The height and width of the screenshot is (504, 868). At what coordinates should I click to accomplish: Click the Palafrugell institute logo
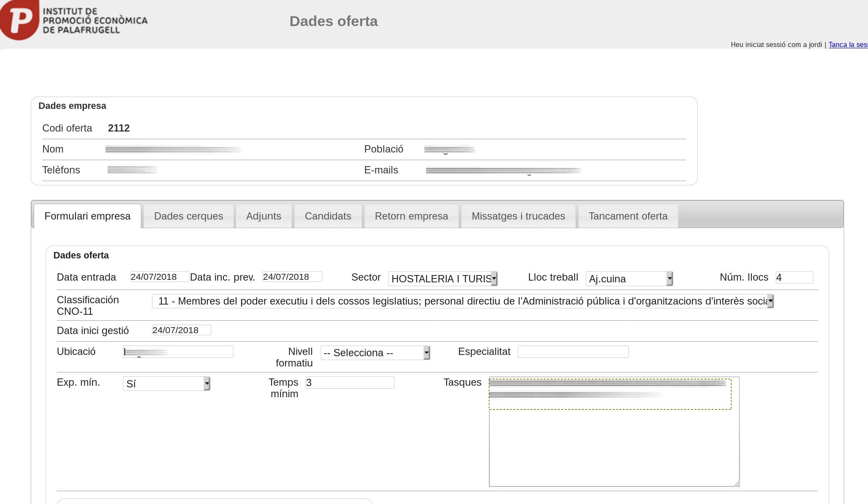click(73, 21)
